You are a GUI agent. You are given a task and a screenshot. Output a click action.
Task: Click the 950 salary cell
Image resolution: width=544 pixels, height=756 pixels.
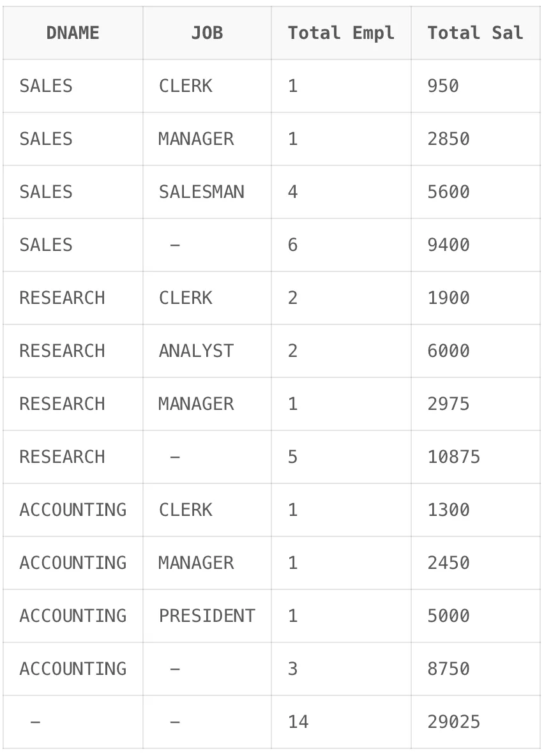[476, 86]
